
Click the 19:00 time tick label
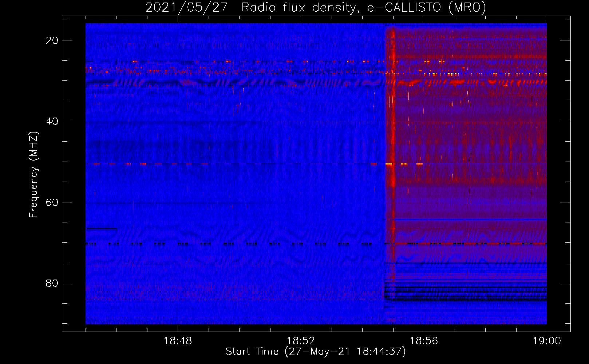click(547, 341)
